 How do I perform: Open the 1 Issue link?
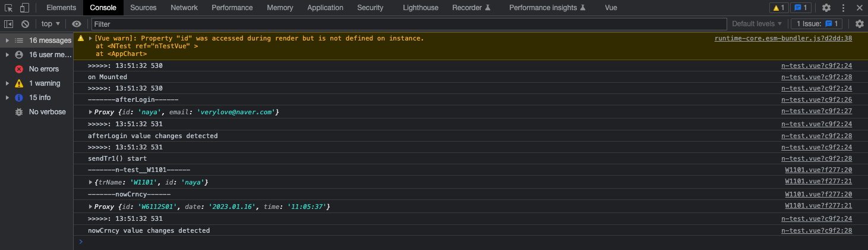(x=816, y=24)
